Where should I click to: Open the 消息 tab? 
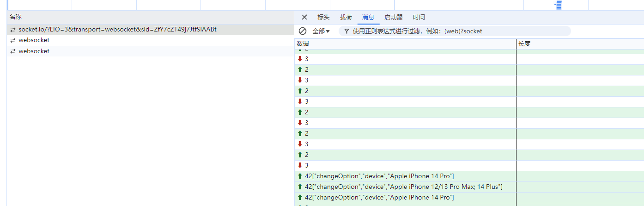click(368, 18)
